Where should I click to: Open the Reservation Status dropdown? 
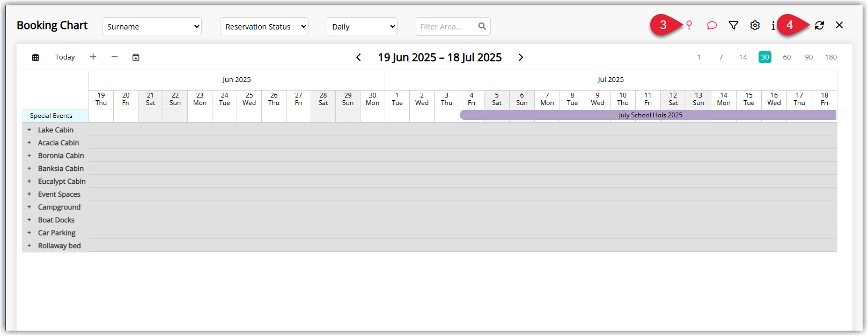click(264, 26)
